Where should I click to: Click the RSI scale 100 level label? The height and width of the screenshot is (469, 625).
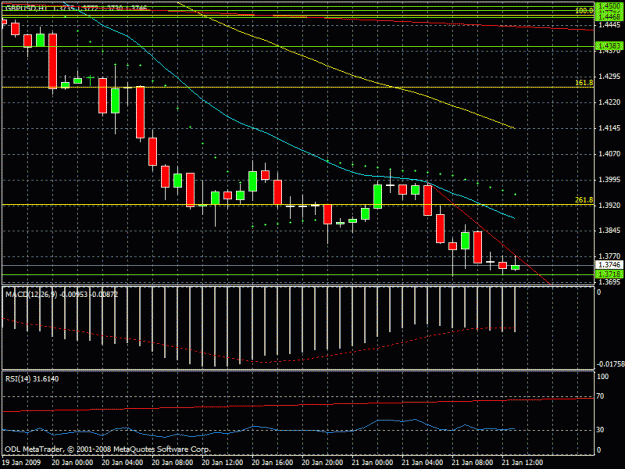603,377
